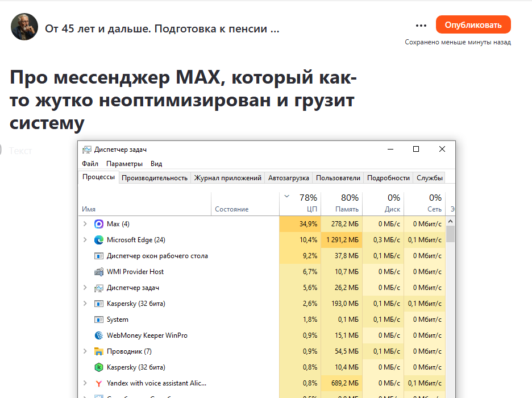Click the WMI Provider Host name
Screen dimensions: 532x398
(x=135, y=272)
